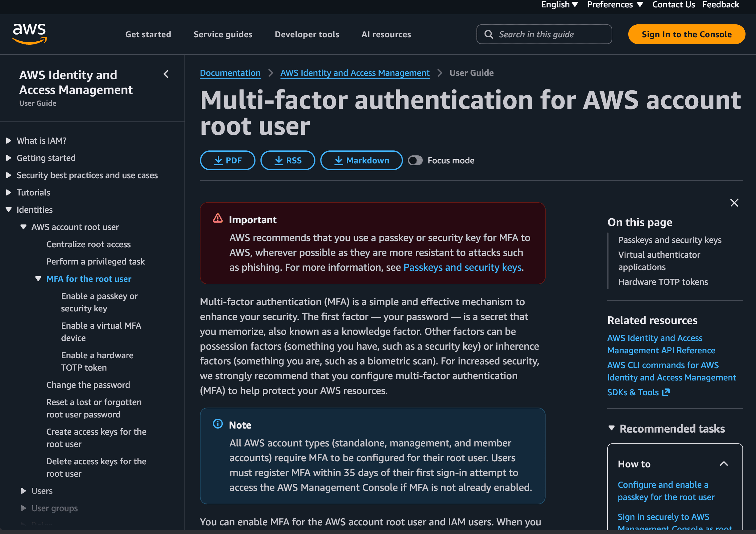Open the English language dropdown
Image resolution: width=756 pixels, height=534 pixels.
tap(560, 5)
